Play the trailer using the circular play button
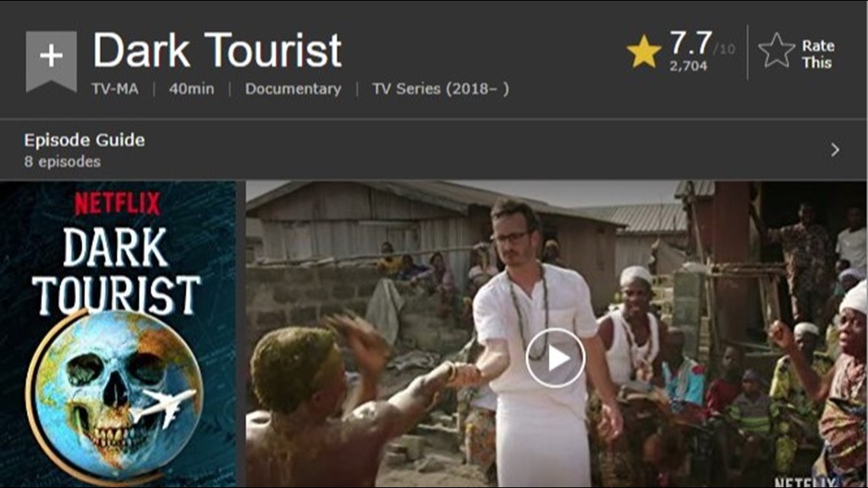 point(555,358)
